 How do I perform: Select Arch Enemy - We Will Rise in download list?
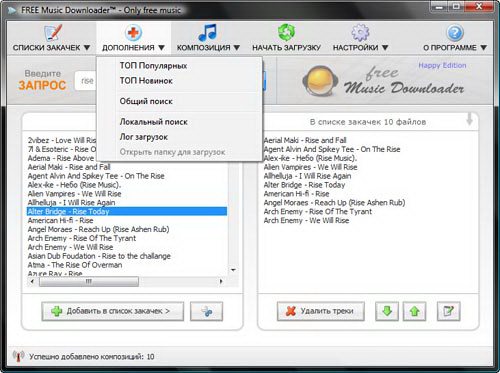pyautogui.click(x=306, y=220)
